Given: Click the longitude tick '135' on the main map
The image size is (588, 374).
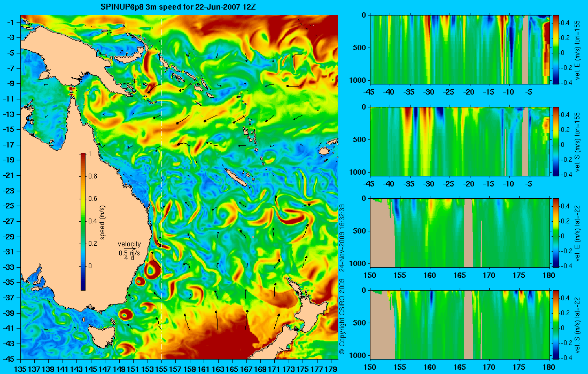Looking at the screenshot, I should tap(20, 369).
